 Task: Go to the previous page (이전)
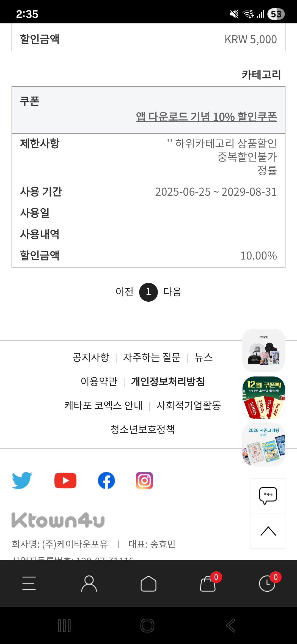(x=124, y=292)
